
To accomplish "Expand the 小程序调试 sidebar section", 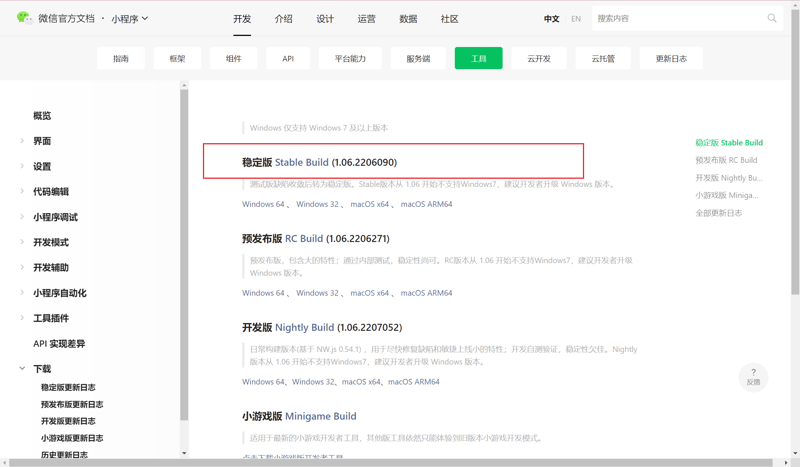I will pos(22,216).
